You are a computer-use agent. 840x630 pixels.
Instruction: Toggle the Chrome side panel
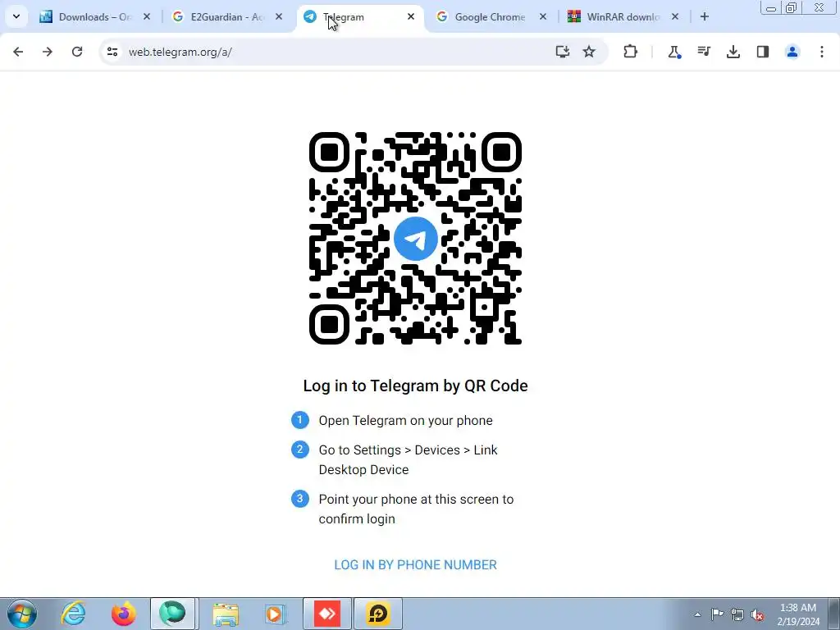pyautogui.click(x=763, y=52)
